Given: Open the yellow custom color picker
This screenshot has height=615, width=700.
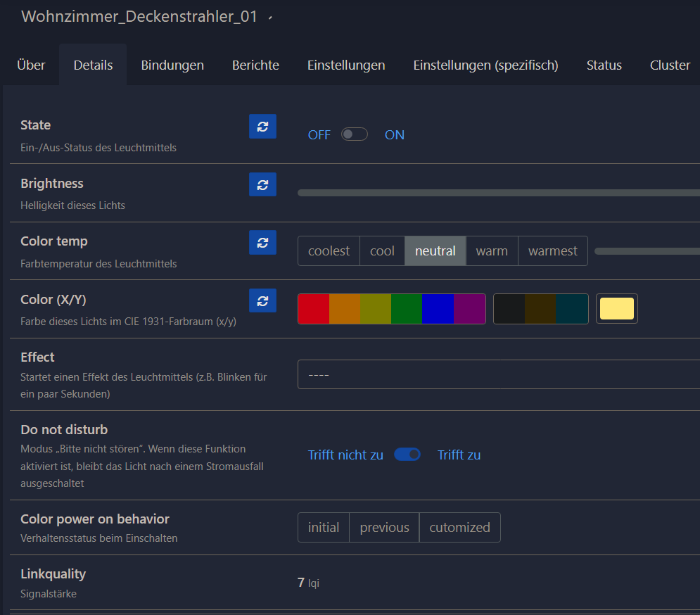Looking at the screenshot, I should click(616, 309).
